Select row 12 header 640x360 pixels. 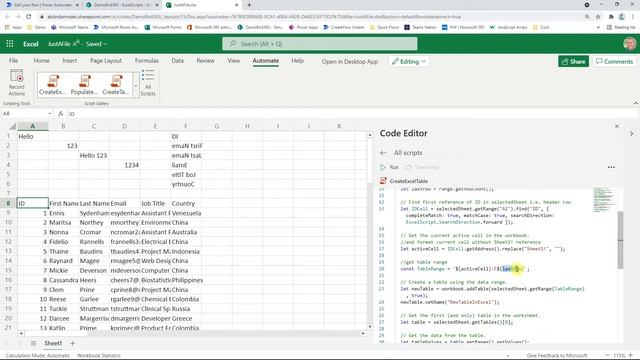coord(8,242)
